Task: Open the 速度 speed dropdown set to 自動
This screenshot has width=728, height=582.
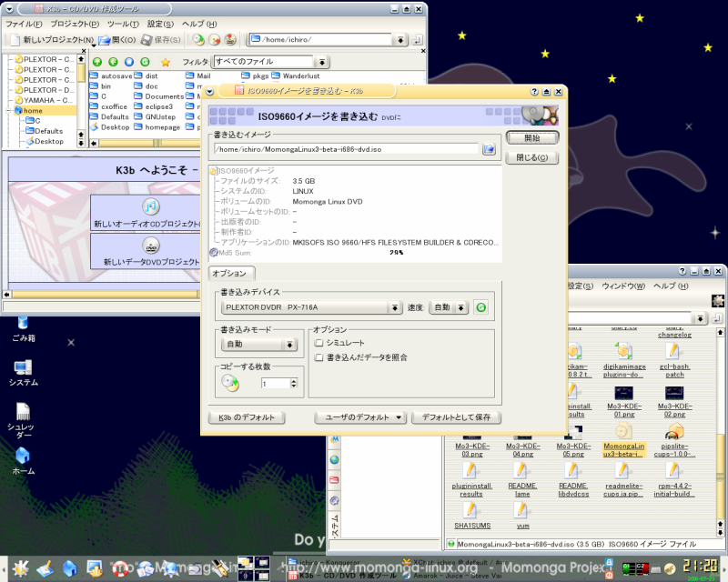Action: click(x=449, y=307)
